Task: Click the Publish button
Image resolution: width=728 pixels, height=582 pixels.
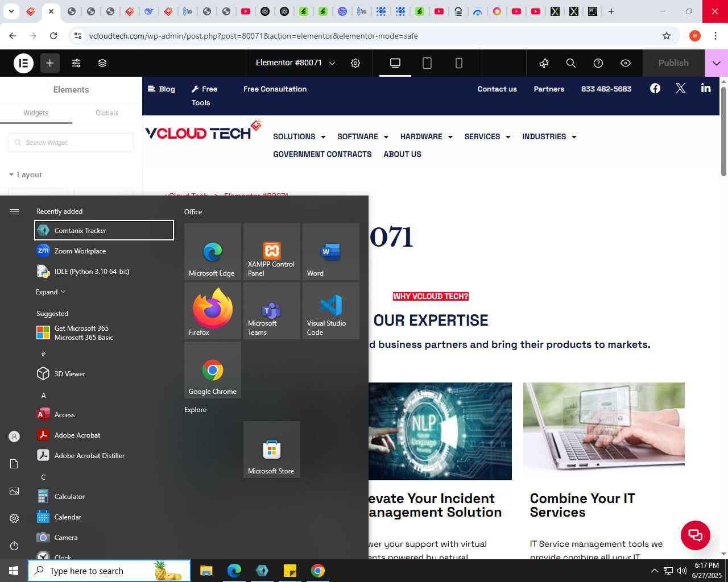Action: pos(673,63)
